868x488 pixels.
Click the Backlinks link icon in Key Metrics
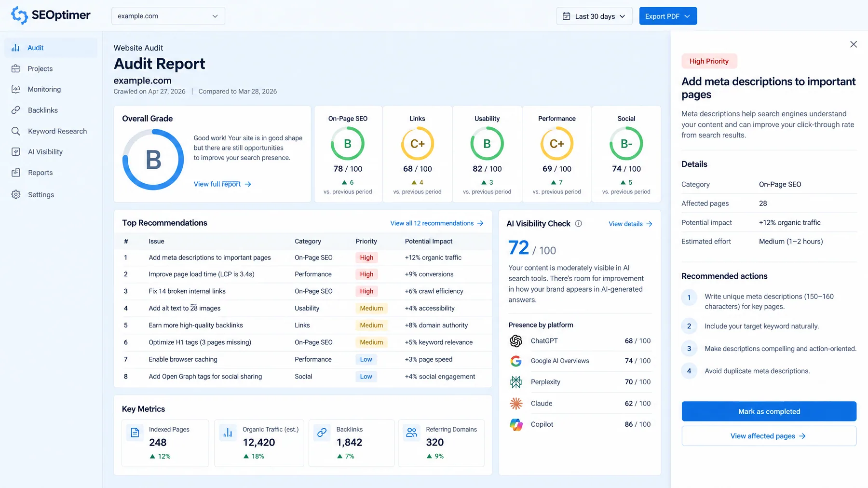(x=322, y=433)
